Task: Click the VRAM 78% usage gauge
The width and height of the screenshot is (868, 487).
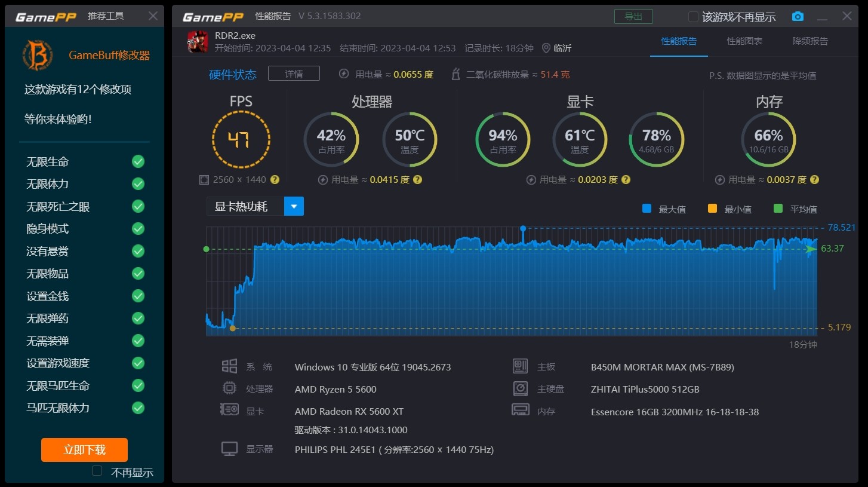Action: point(657,140)
